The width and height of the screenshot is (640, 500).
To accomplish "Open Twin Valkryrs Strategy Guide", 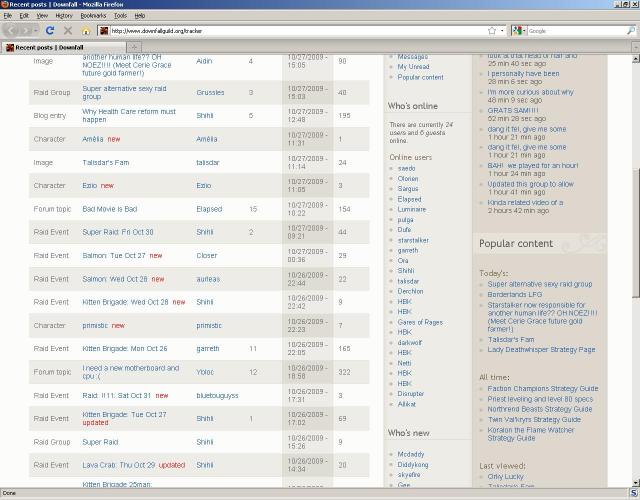I will pos(534,420).
